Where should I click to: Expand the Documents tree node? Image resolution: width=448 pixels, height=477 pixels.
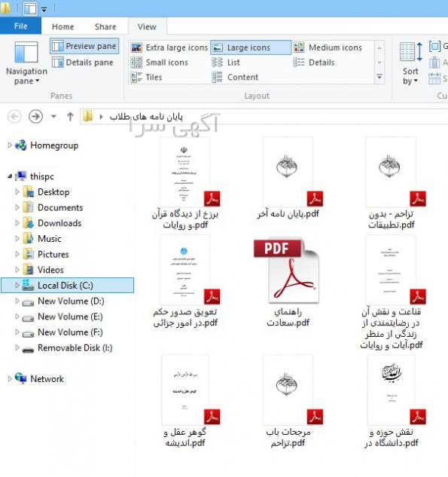pyautogui.click(x=17, y=207)
